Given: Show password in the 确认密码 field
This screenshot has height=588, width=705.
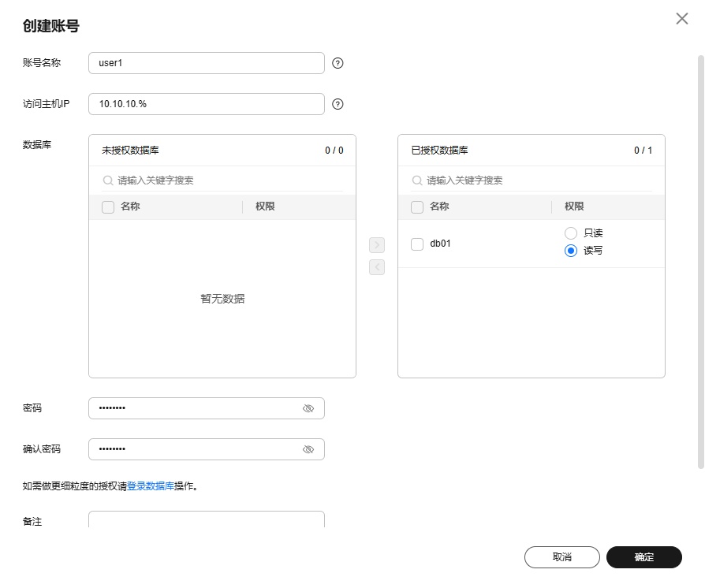Looking at the screenshot, I should pos(308,449).
